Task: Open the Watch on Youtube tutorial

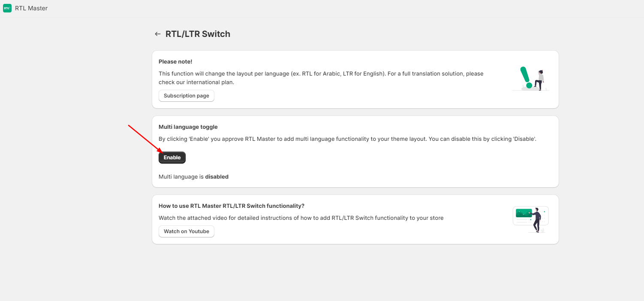Action: 187,231
